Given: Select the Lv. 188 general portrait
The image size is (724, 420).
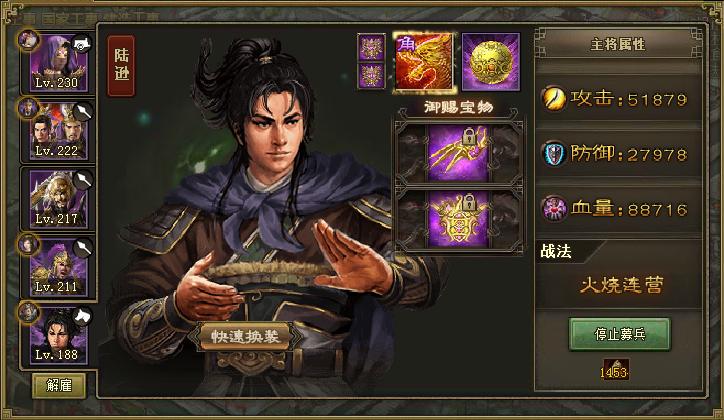Looking at the screenshot, I should coord(58,336).
